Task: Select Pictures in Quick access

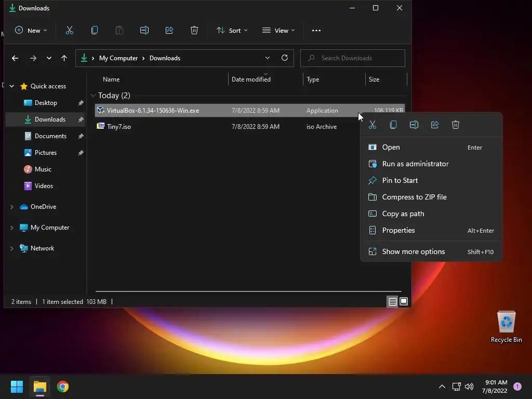Action: [46, 153]
